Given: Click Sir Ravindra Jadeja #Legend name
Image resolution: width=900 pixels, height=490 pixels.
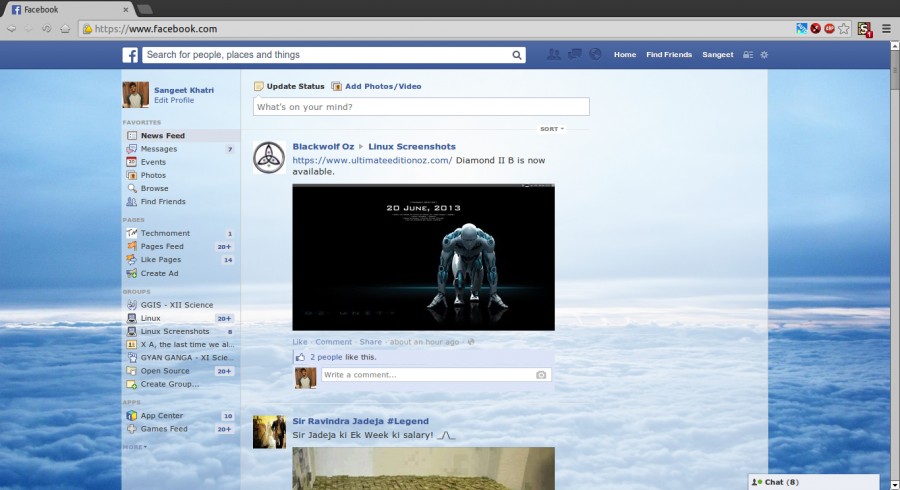Looking at the screenshot, I should click(360, 421).
